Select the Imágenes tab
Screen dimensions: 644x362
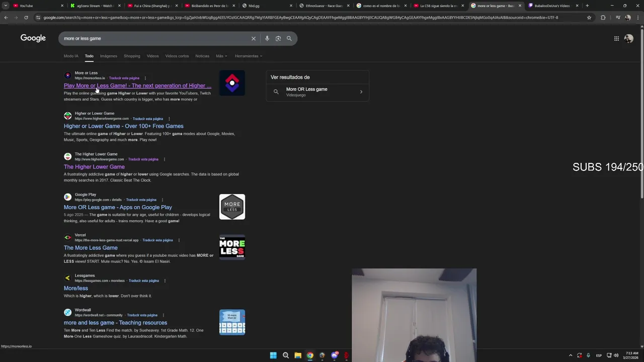(108, 56)
